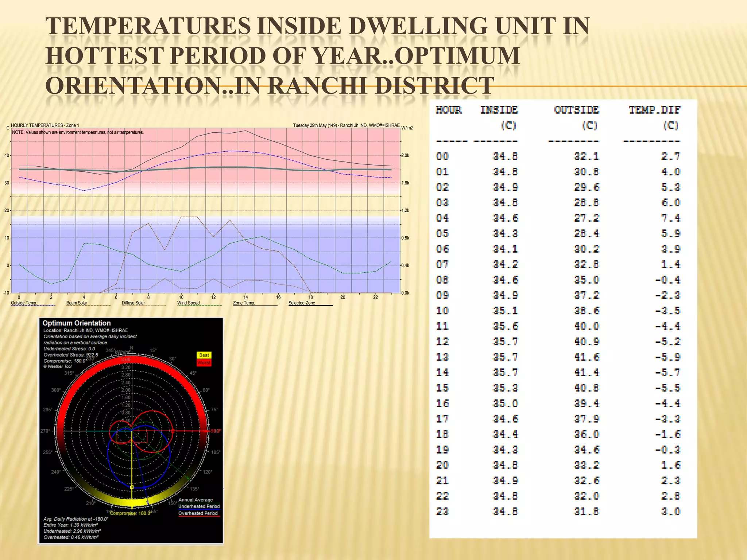Click the 'Underheated Stress: 0.0' line
This screenshot has height=560, width=747.
(69, 349)
